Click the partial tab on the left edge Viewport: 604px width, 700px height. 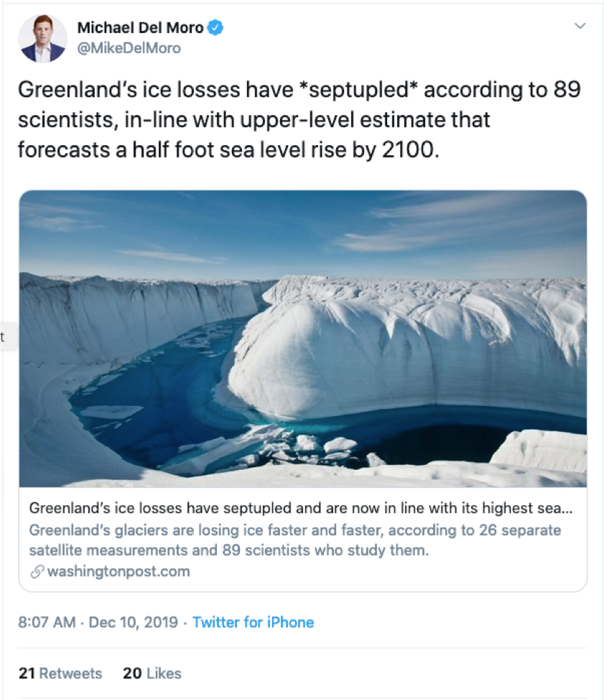pos(3,337)
